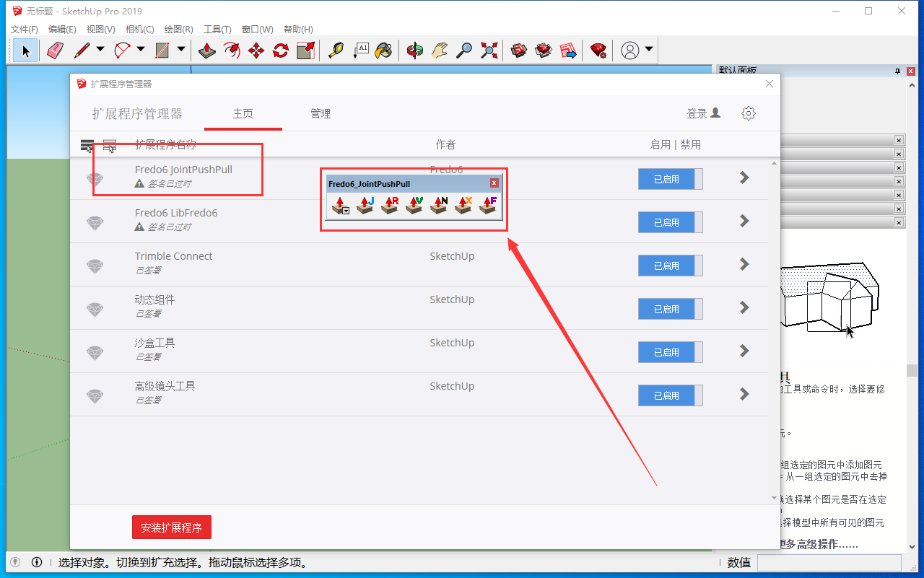The height and width of the screenshot is (578, 924).
Task: Click the Zoom Extents tool
Action: coord(489,51)
